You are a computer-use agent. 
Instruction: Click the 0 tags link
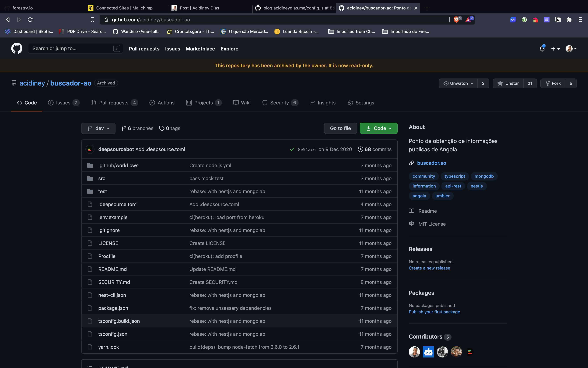click(x=170, y=128)
